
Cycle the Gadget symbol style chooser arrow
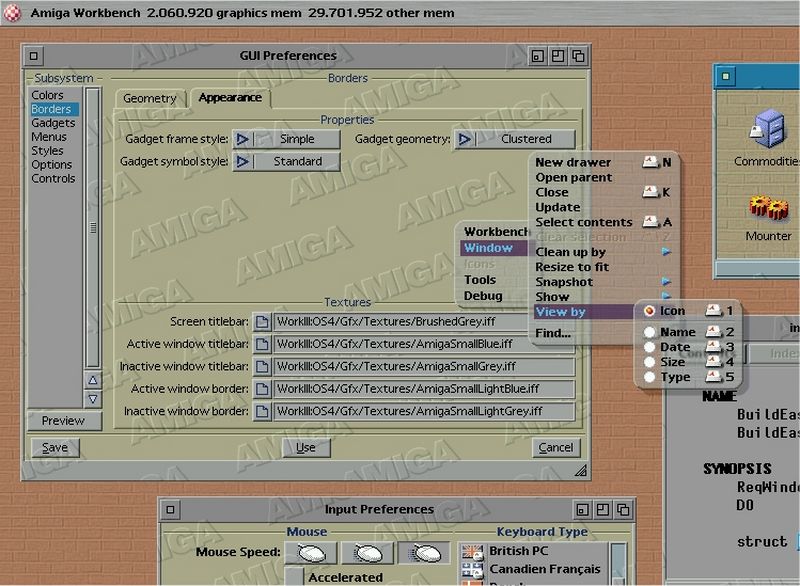click(243, 161)
